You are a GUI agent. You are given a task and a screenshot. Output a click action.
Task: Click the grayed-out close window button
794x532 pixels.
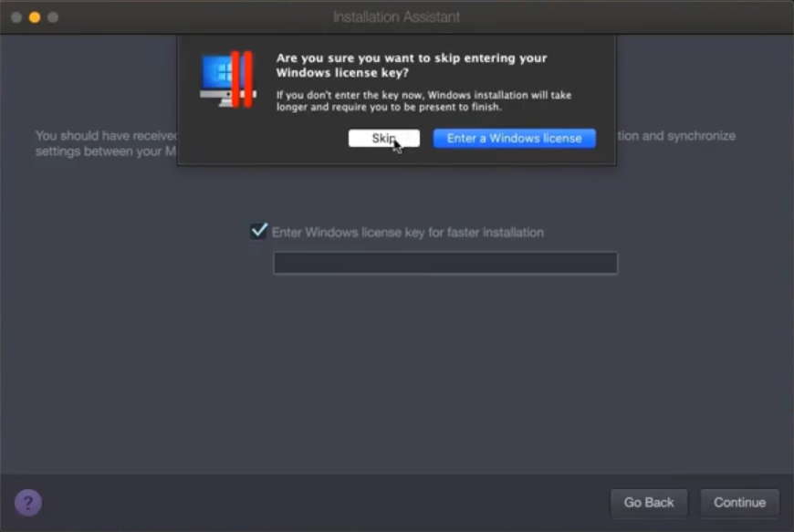pyautogui.click(x=16, y=17)
